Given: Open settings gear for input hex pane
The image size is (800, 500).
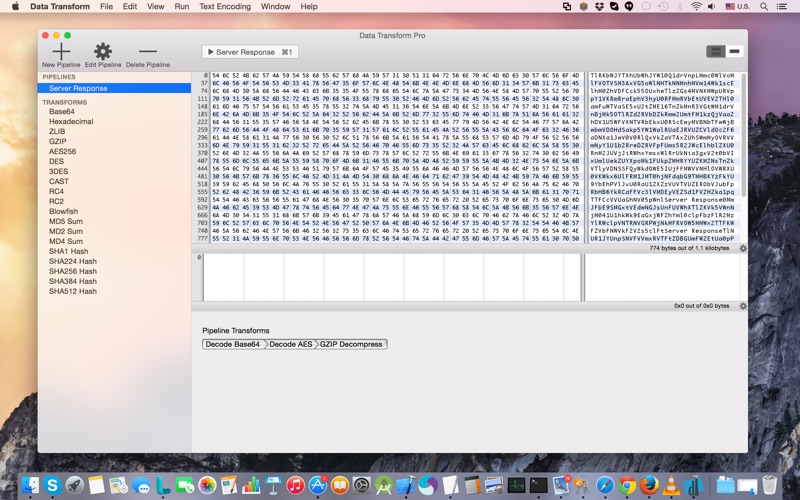Looking at the screenshot, I should click(x=743, y=248).
